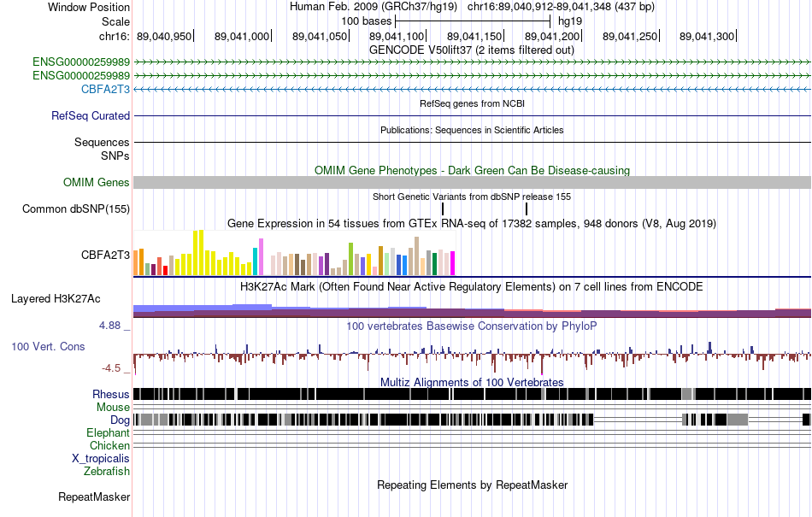Open 100 vertebrates Basewise Conservation by PhyloP title

472,326
